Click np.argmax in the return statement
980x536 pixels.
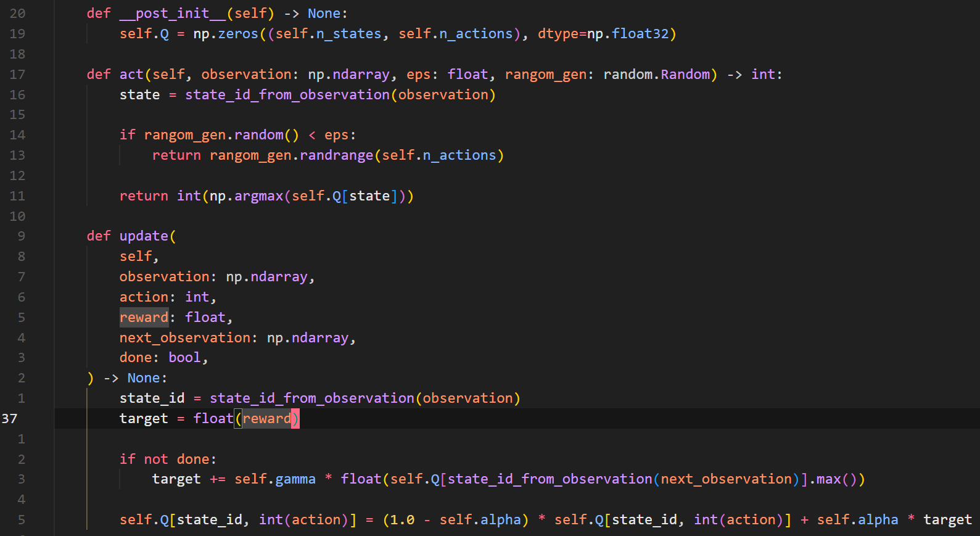(246, 196)
